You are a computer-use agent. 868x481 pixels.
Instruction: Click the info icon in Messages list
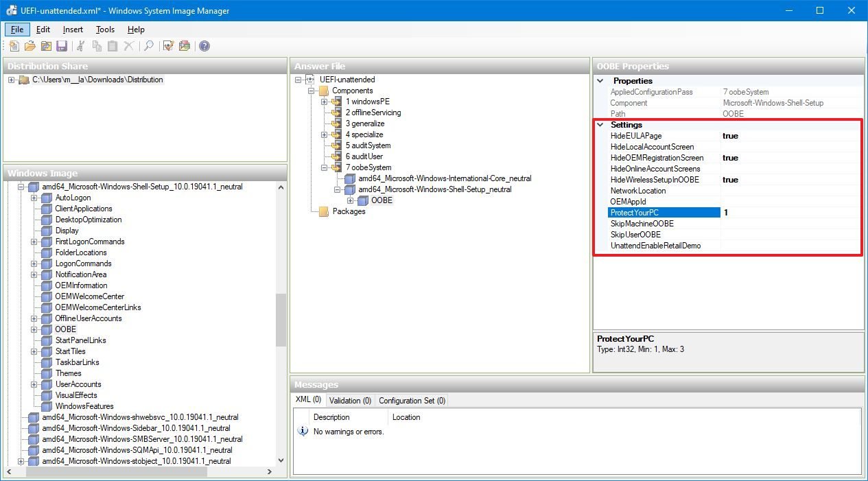tap(303, 432)
